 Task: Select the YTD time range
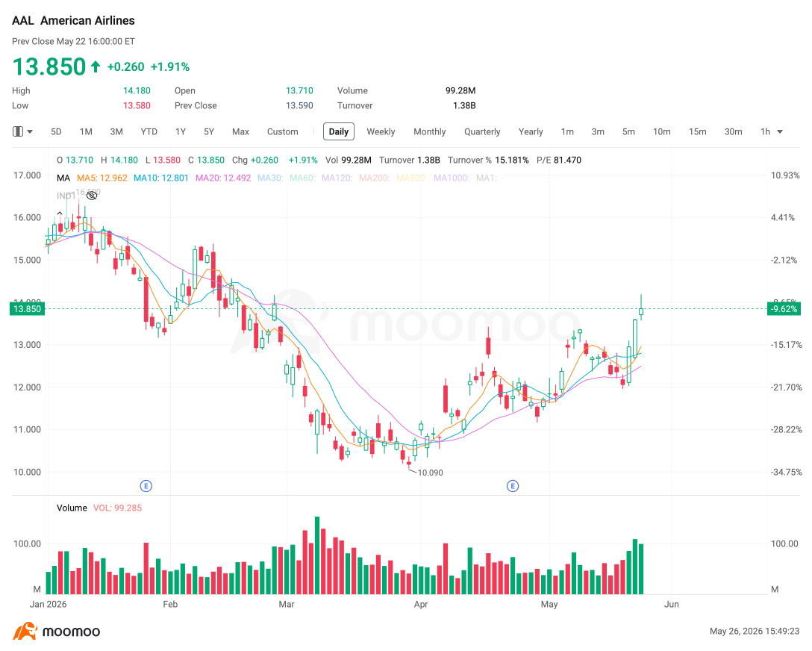tap(149, 131)
